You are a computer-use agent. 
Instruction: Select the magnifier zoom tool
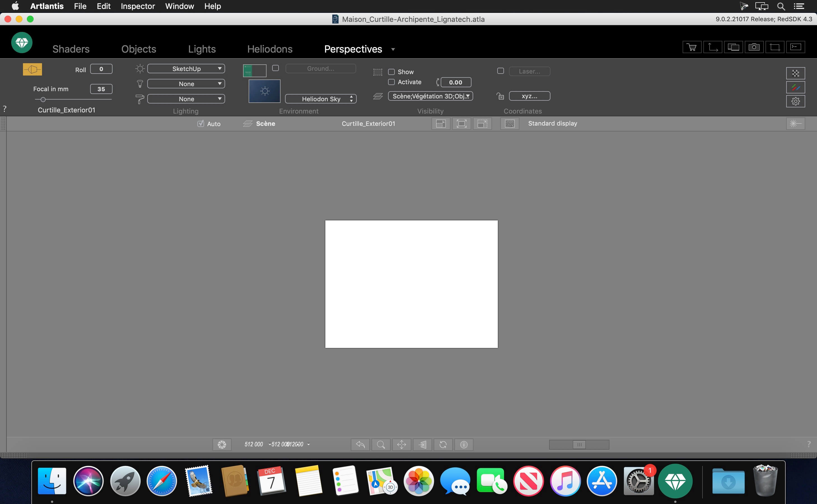(381, 444)
